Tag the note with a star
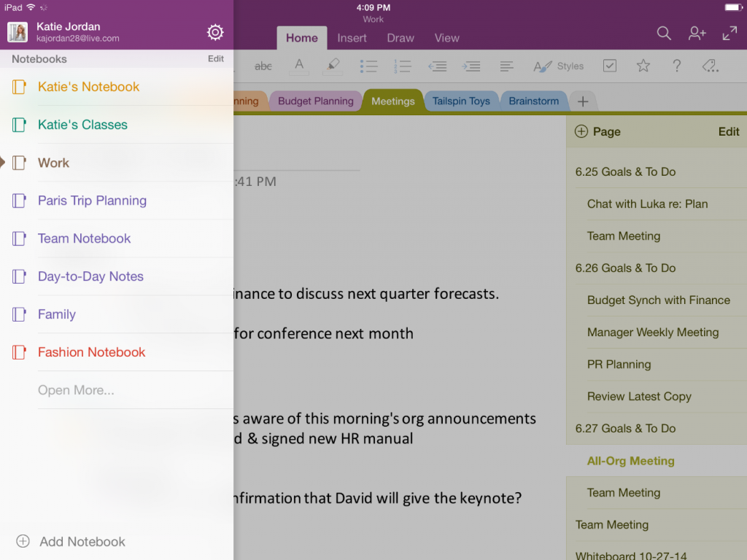 coord(643,66)
